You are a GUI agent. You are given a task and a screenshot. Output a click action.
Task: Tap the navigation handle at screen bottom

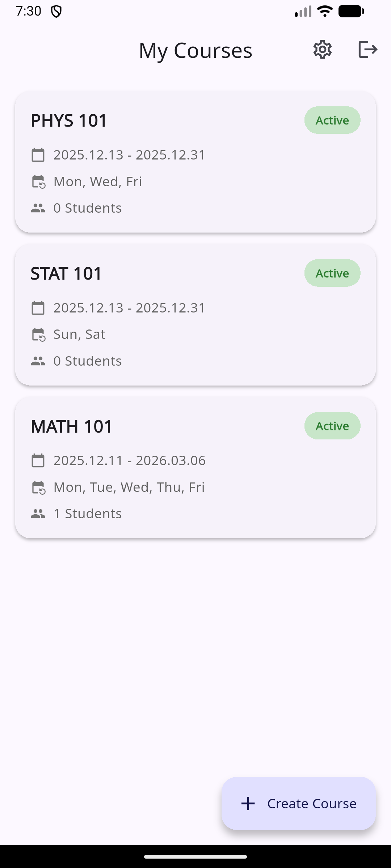tap(195, 856)
